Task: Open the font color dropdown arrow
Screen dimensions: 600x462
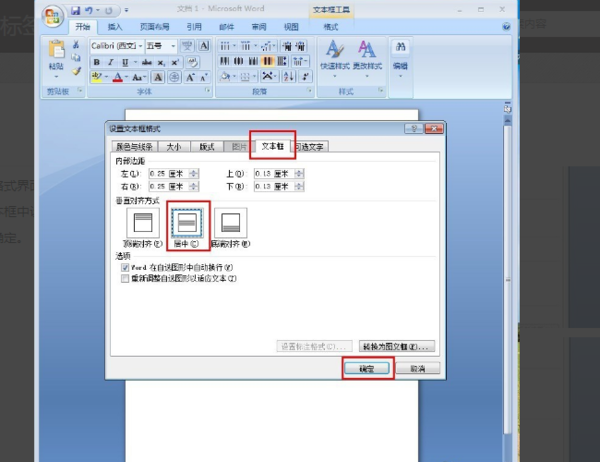Action: click(126, 77)
